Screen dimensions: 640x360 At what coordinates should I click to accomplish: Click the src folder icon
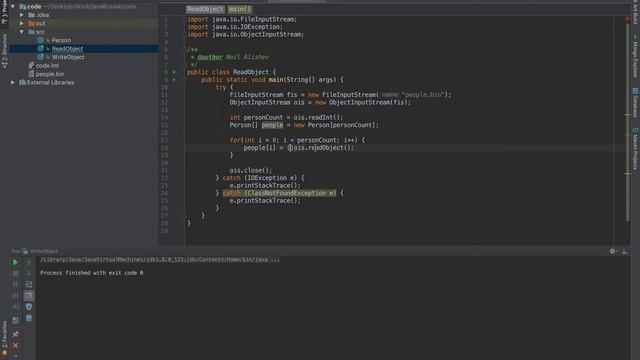pyautogui.click(x=31, y=32)
